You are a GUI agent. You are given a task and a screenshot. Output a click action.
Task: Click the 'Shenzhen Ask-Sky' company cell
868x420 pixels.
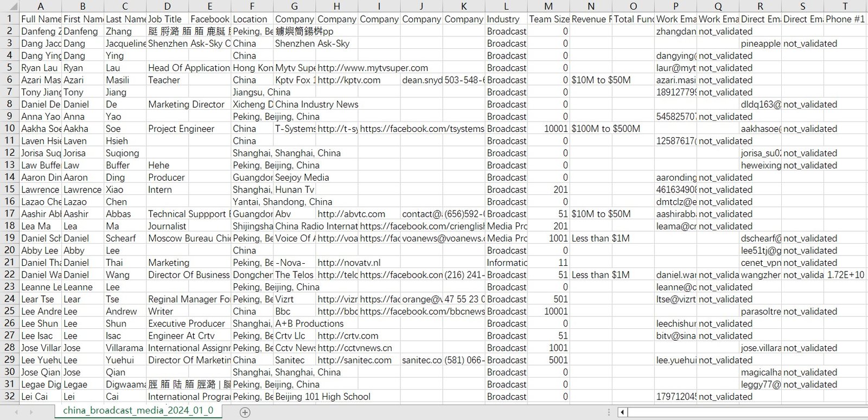pos(312,43)
